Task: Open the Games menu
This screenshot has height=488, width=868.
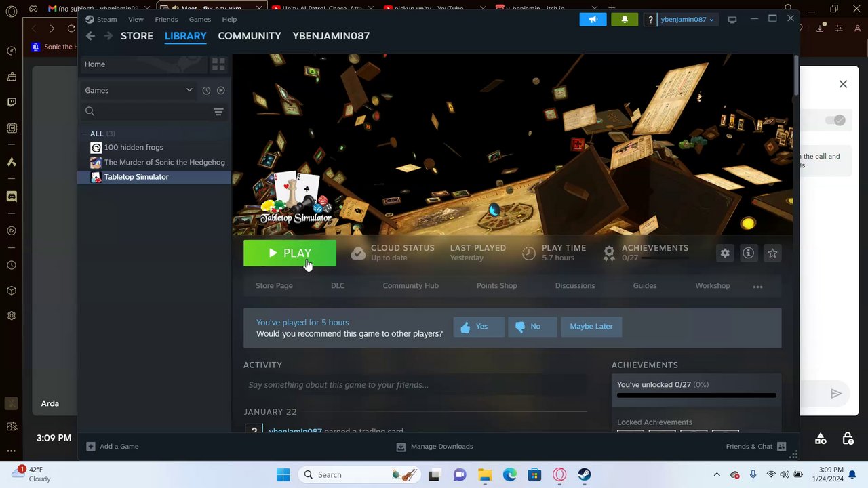Action: [199, 19]
